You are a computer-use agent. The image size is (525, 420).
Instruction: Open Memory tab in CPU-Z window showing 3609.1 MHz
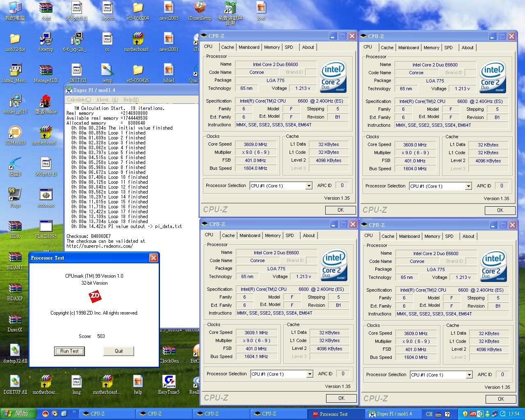point(273,235)
